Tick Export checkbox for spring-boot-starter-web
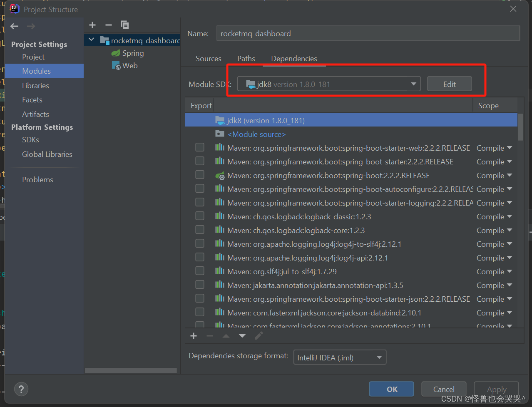Viewport: 532px width, 407px height. [200, 147]
